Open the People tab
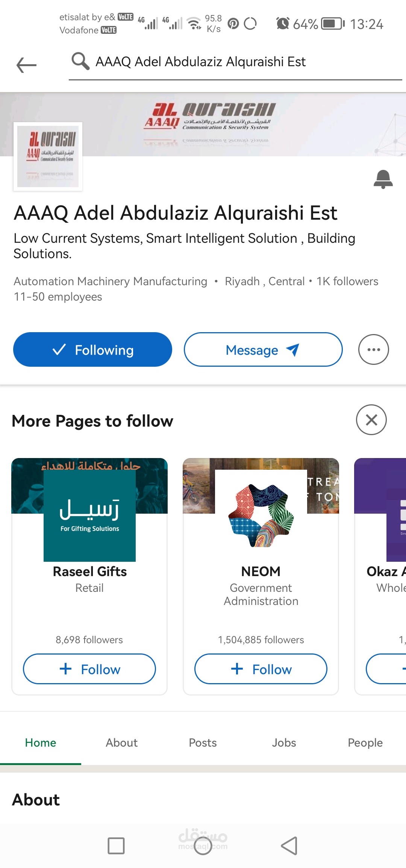Viewport: 406px width, 868px height. coord(365,743)
